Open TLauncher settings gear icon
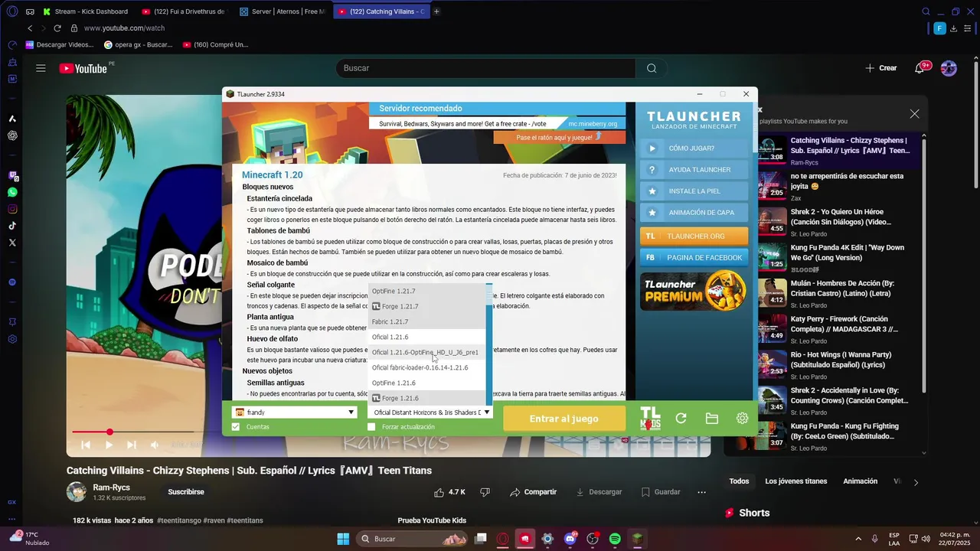The height and width of the screenshot is (551, 980). pos(742,418)
